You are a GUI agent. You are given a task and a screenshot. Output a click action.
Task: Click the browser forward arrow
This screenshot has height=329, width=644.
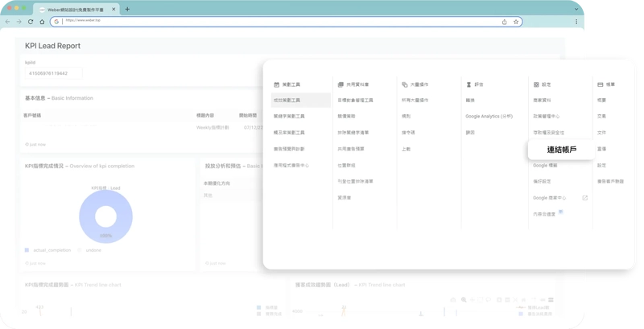point(19,22)
